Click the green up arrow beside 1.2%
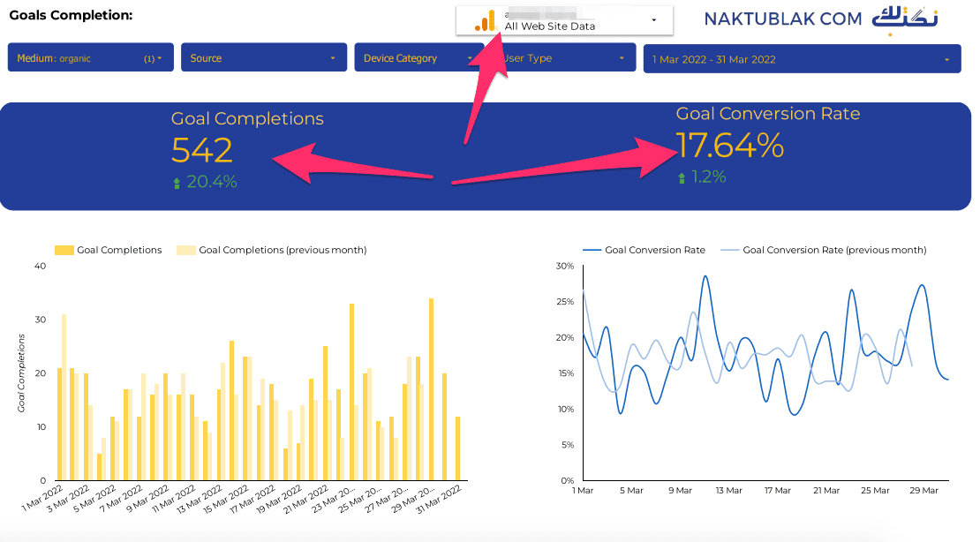Viewport: 980px width, 542px height. click(682, 177)
